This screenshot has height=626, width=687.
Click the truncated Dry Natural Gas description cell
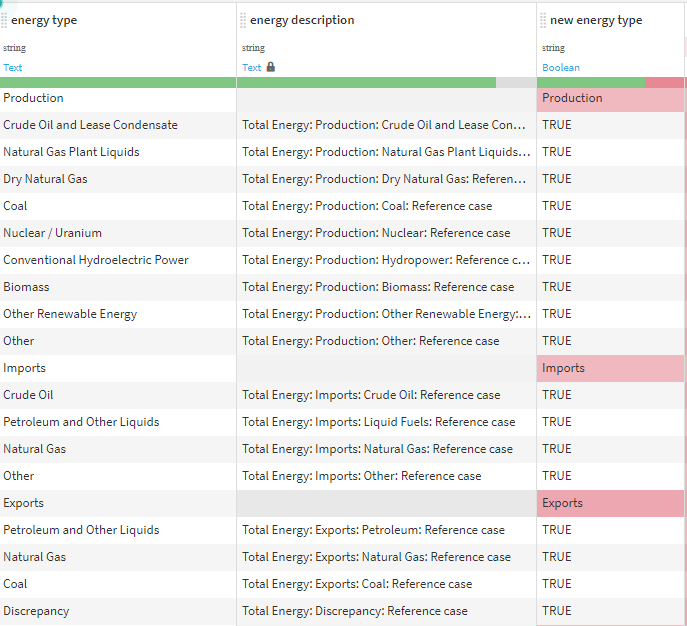pyautogui.click(x=386, y=179)
